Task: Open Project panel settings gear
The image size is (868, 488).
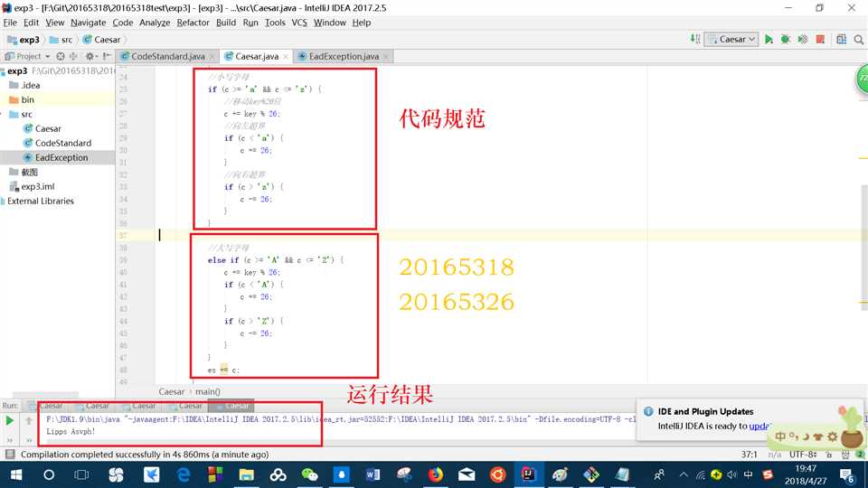Action: pos(90,56)
